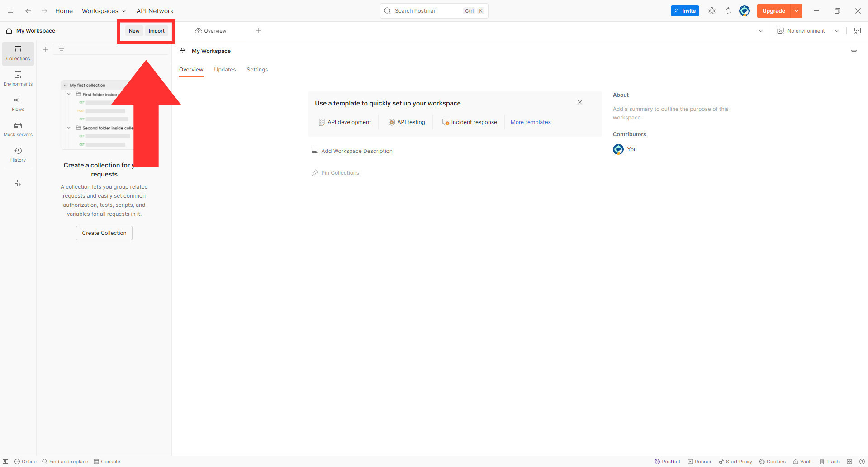The image size is (868, 467).
Task: Open Cookies manager
Action: tap(772, 462)
